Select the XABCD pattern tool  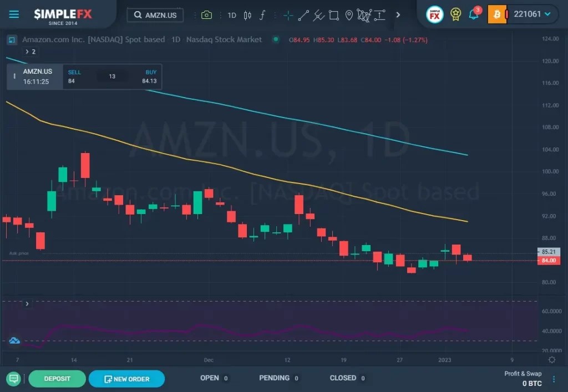point(363,15)
